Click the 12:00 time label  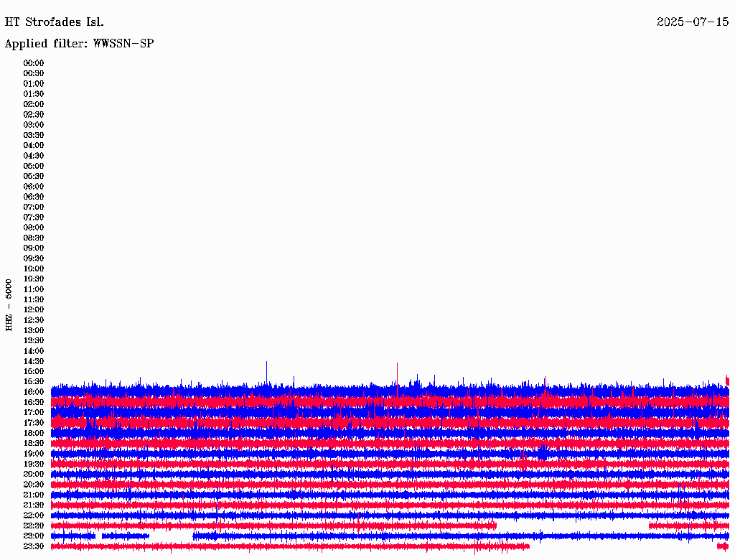coord(34,310)
